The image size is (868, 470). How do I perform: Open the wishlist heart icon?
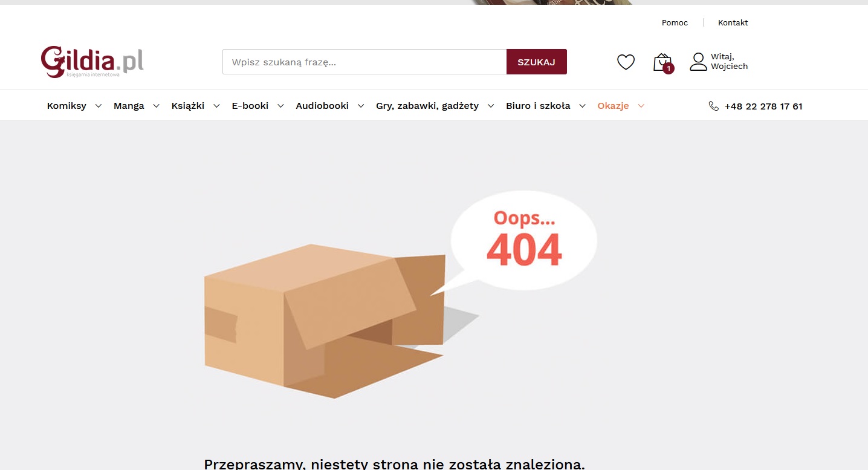[626, 62]
